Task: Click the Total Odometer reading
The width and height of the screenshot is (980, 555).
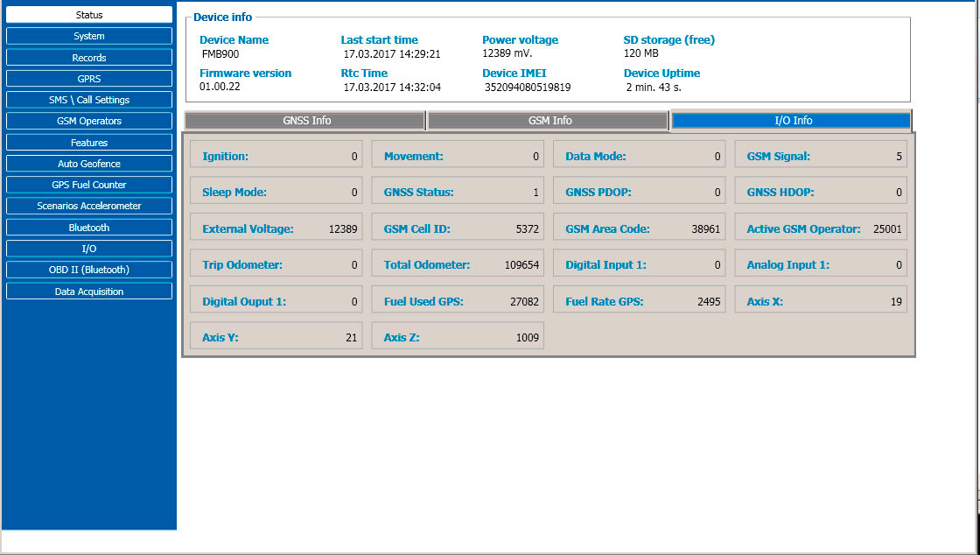Action: tap(458, 264)
